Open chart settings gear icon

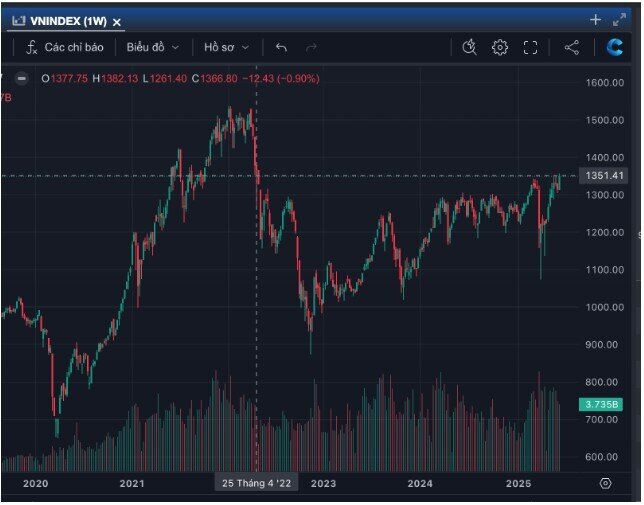tap(500, 48)
